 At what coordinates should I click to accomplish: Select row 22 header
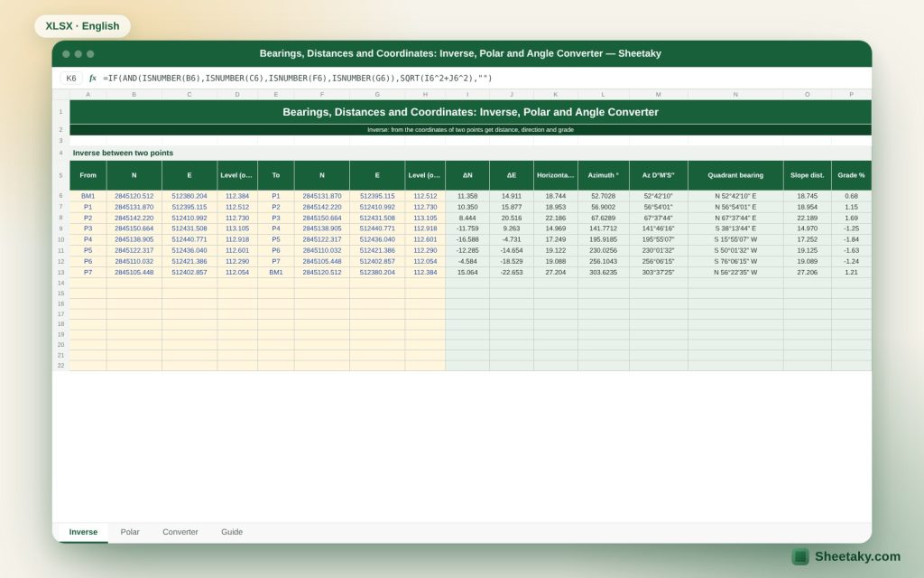point(60,366)
